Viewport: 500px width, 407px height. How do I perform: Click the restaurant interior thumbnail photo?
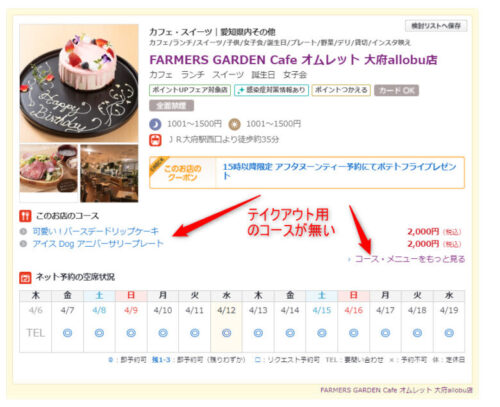(109, 173)
